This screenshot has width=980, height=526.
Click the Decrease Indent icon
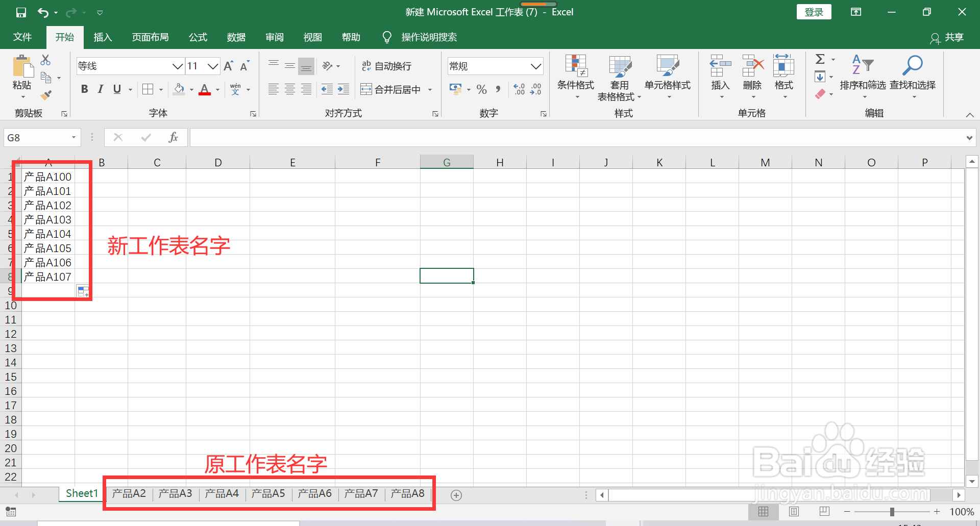327,89
